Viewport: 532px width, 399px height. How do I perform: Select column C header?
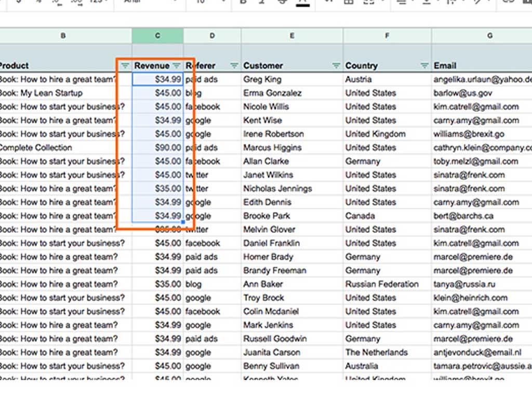[157, 36]
